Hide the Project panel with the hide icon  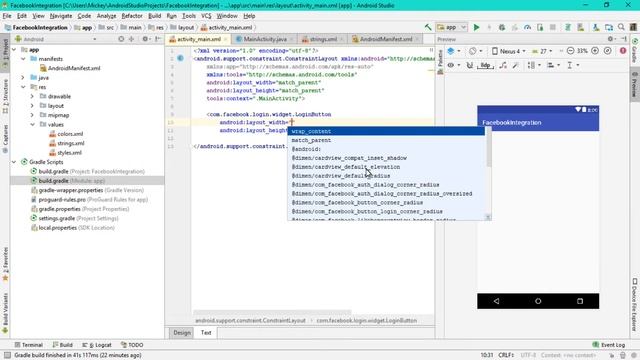tap(158, 39)
